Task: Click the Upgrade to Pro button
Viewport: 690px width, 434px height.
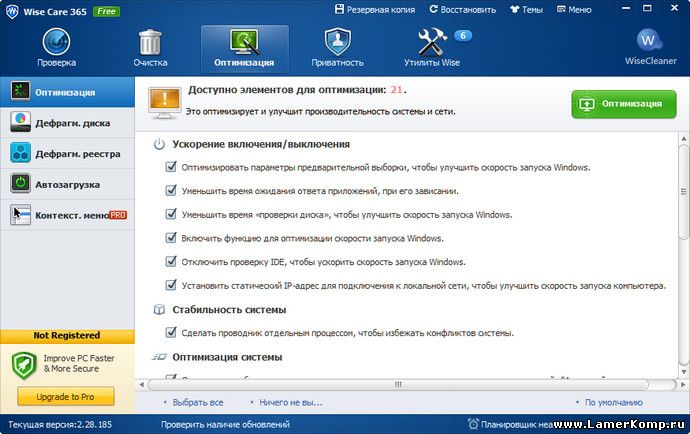Action: [x=66, y=397]
